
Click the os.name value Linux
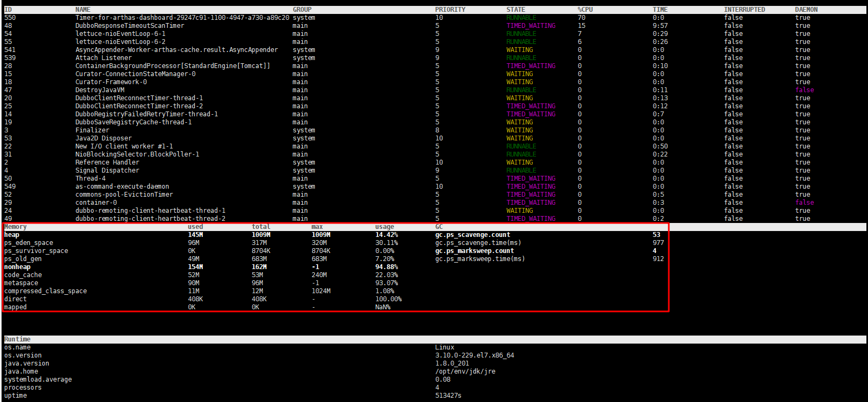[x=444, y=347]
